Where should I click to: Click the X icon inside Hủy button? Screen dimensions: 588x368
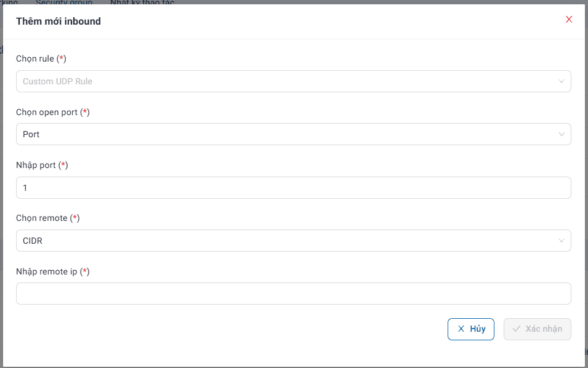461,329
